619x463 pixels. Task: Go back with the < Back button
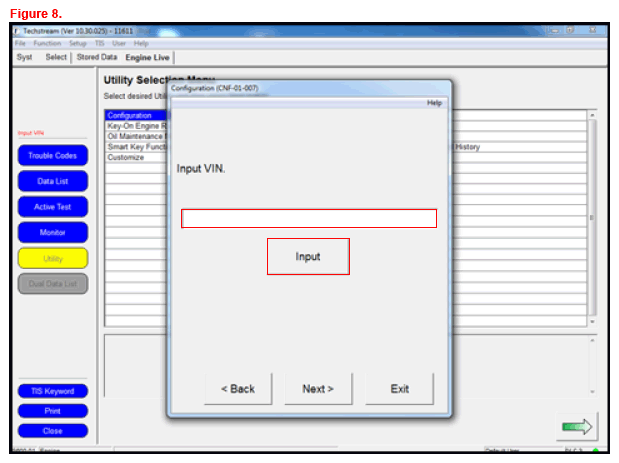(238, 389)
